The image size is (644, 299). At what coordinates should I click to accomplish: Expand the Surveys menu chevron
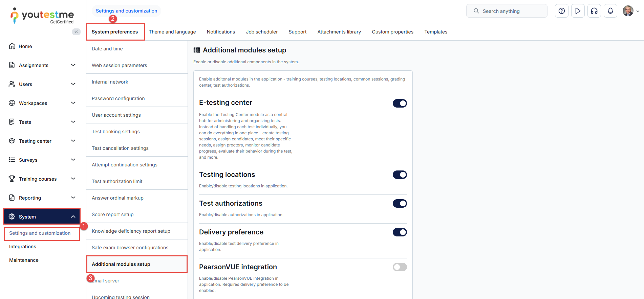(x=73, y=160)
